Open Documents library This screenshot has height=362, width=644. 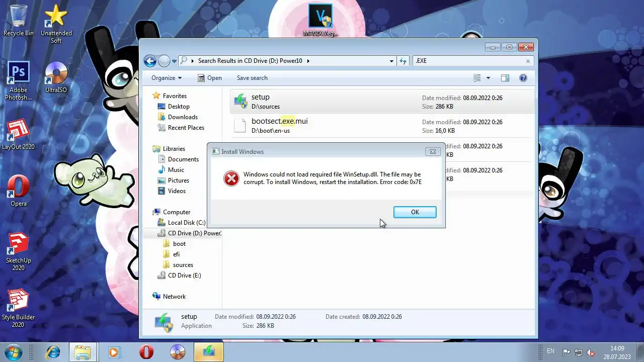click(x=183, y=159)
